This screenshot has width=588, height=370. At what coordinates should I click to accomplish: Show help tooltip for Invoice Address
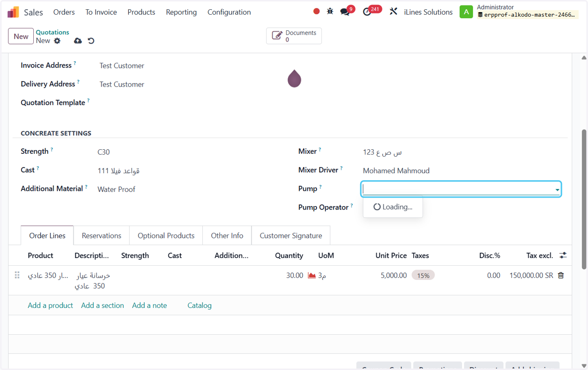coord(75,63)
